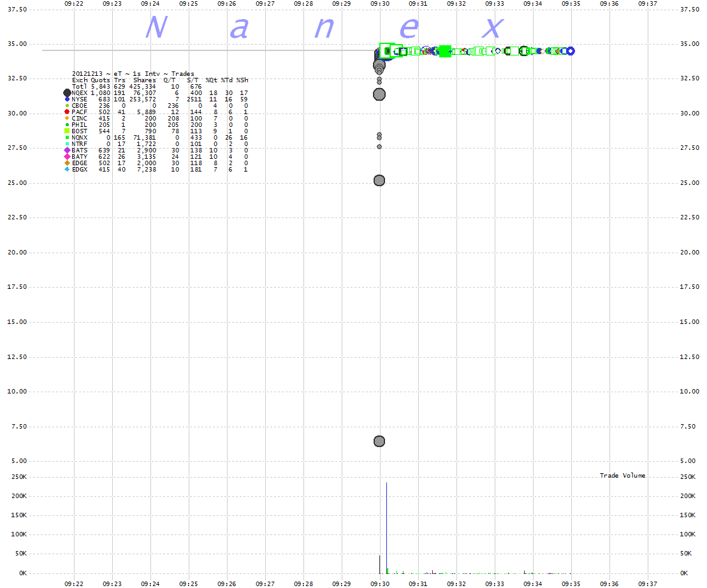Click the 'NYSE' exchange name in legend

pyautogui.click(x=79, y=99)
